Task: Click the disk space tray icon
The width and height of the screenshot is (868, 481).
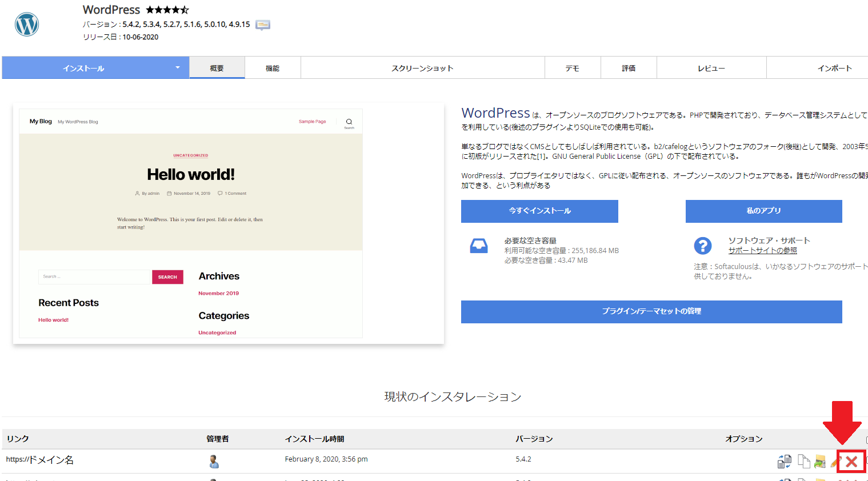Action: click(x=478, y=246)
